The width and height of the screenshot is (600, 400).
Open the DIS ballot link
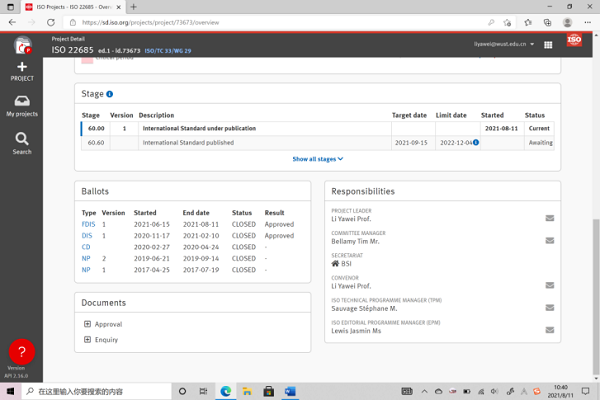pos(87,236)
